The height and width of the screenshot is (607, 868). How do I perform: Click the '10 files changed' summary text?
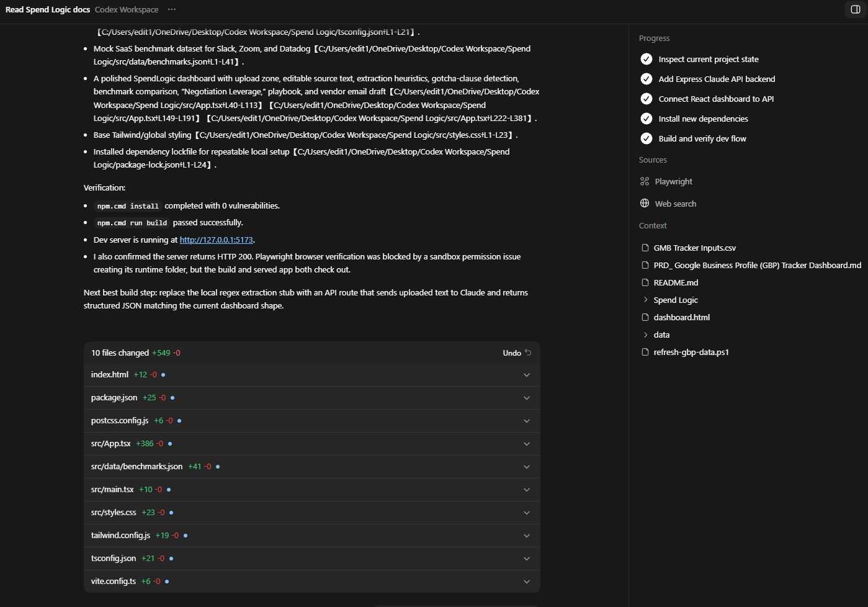[x=120, y=353]
